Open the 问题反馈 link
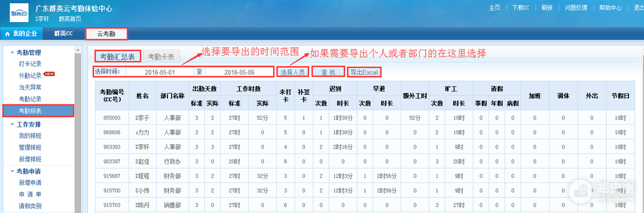This screenshot has height=213, width=644. [x=576, y=8]
